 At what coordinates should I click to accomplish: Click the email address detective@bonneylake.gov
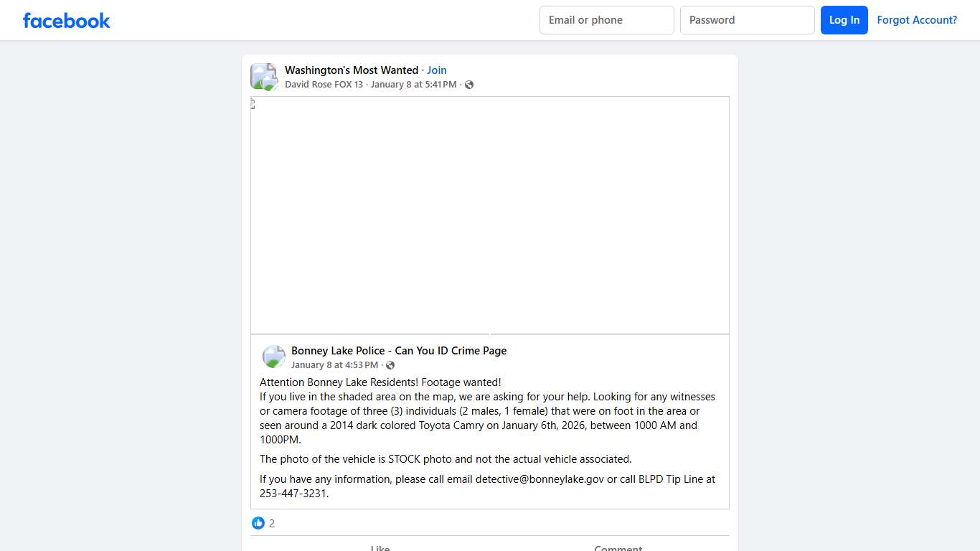[x=539, y=479]
